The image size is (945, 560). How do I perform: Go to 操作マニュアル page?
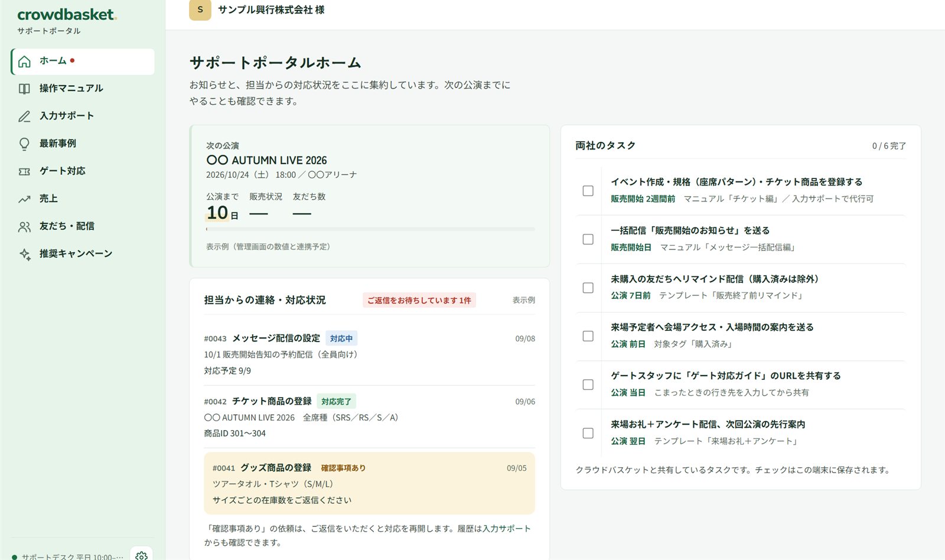click(83, 89)
